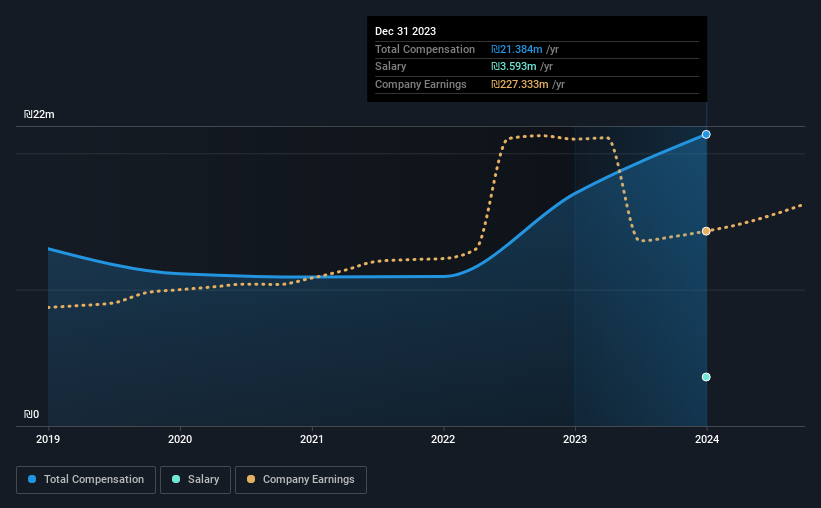Click the blue Total Compensation data point marker
Viewport: 821px width, 508px height.
(x=706, y=135)
